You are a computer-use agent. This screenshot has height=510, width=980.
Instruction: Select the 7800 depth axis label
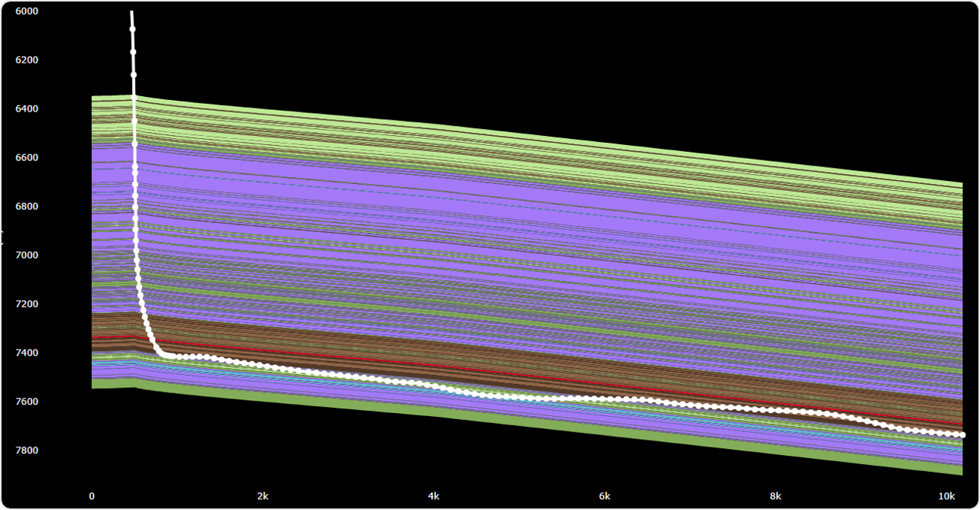click(27, 450)
